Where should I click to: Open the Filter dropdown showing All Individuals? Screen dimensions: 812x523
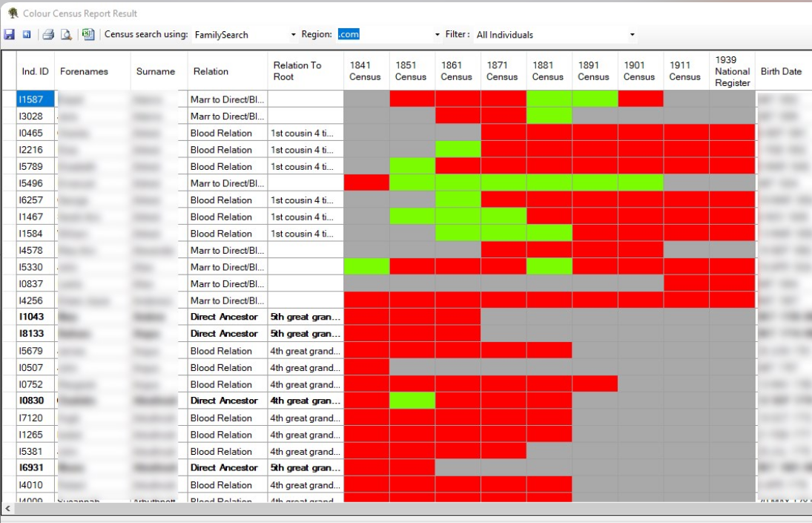pyautogui.click(x=632, y=34)
